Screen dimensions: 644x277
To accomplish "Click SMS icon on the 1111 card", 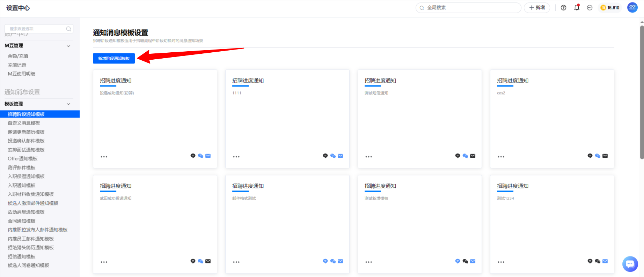I will (325, 156).
